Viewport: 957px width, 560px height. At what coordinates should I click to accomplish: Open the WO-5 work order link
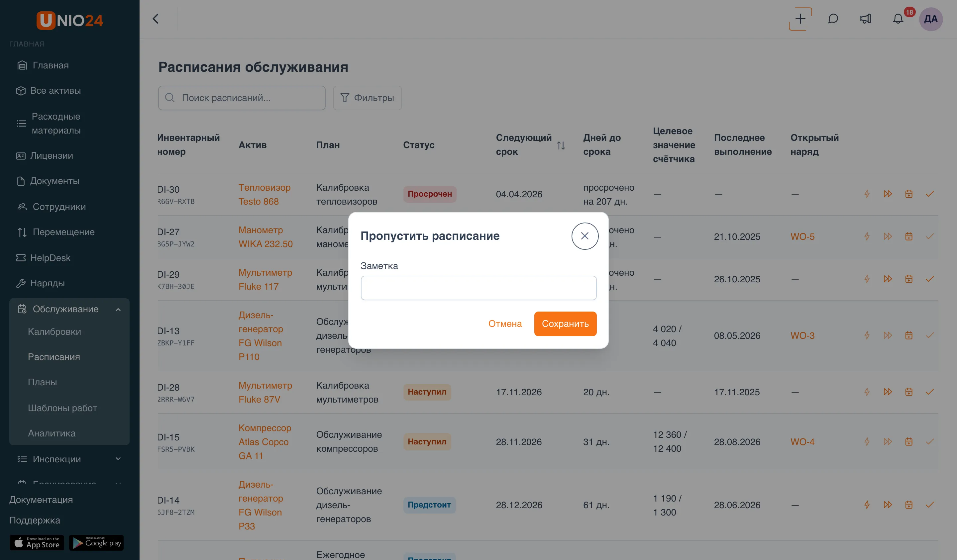tap(802, 236)
